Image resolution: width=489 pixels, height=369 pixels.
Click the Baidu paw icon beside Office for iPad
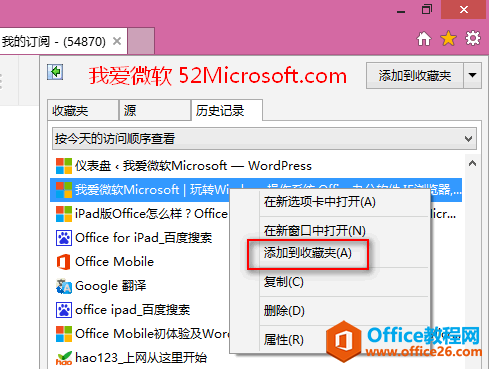tap(64, 238)
